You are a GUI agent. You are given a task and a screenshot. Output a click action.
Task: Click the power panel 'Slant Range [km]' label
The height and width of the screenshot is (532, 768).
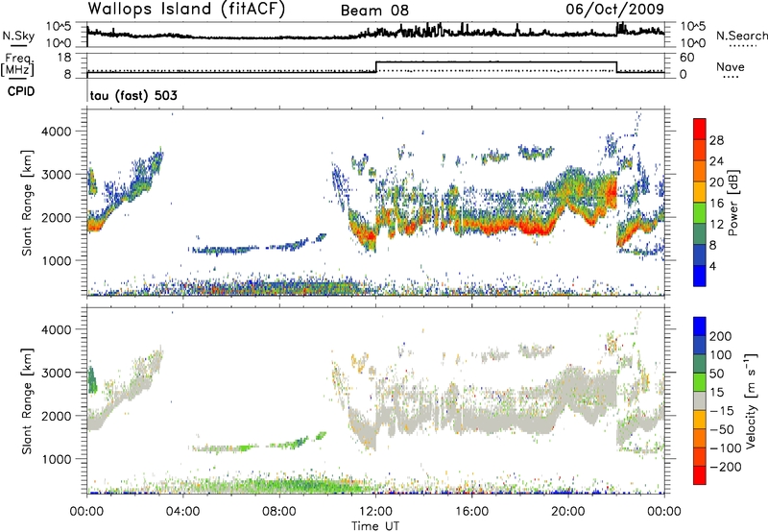click(27, 203)
